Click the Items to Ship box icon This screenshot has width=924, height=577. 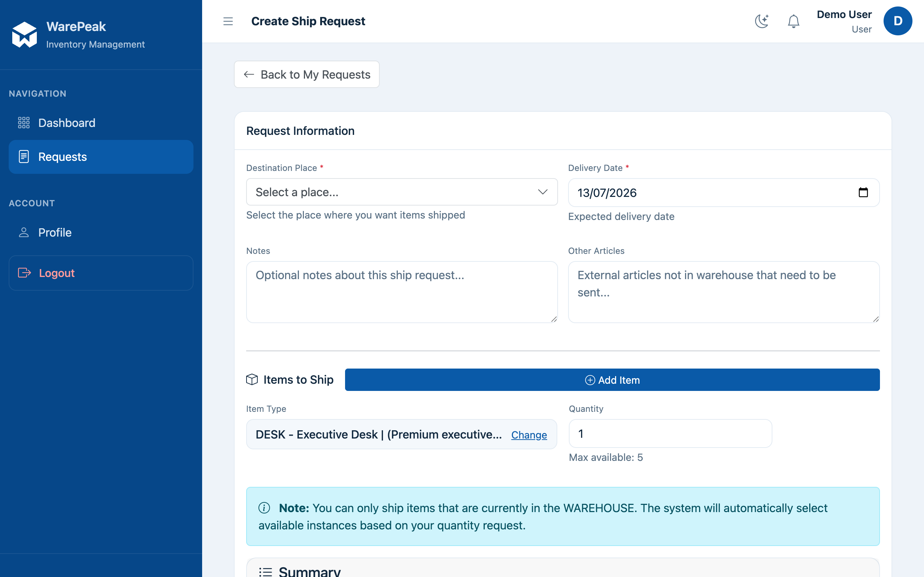(252, 379)
